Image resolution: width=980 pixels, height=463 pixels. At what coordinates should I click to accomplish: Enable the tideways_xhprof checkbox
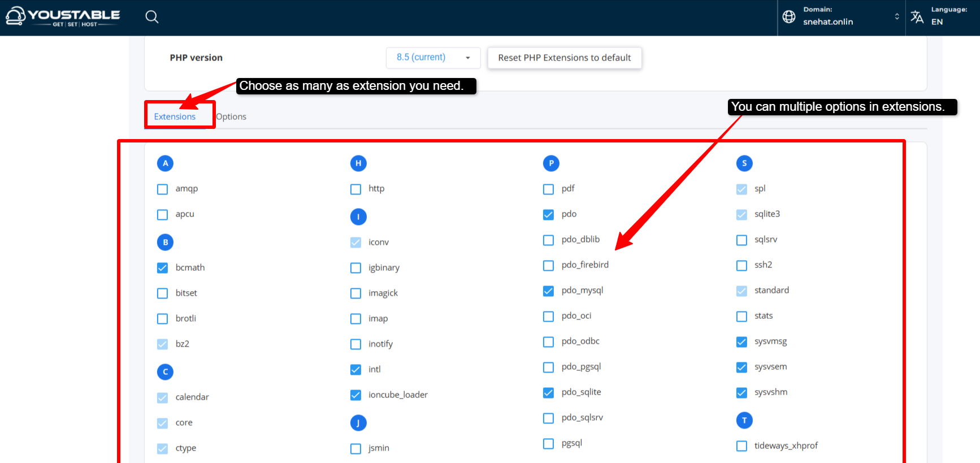[x=741, y=446]
